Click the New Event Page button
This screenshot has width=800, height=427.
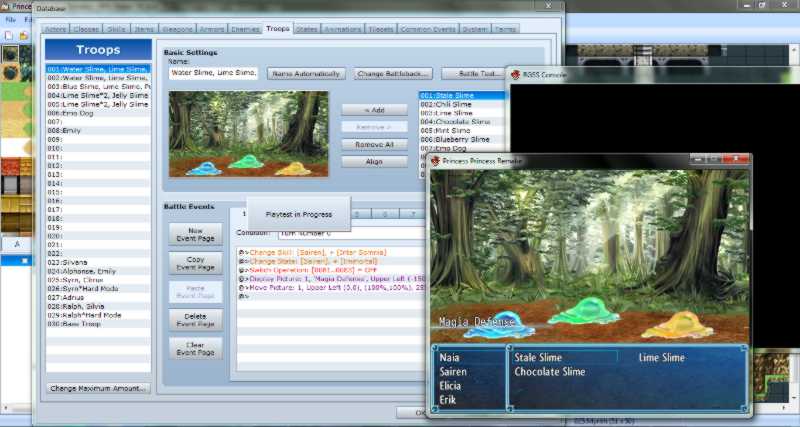[x=196, y=237]
